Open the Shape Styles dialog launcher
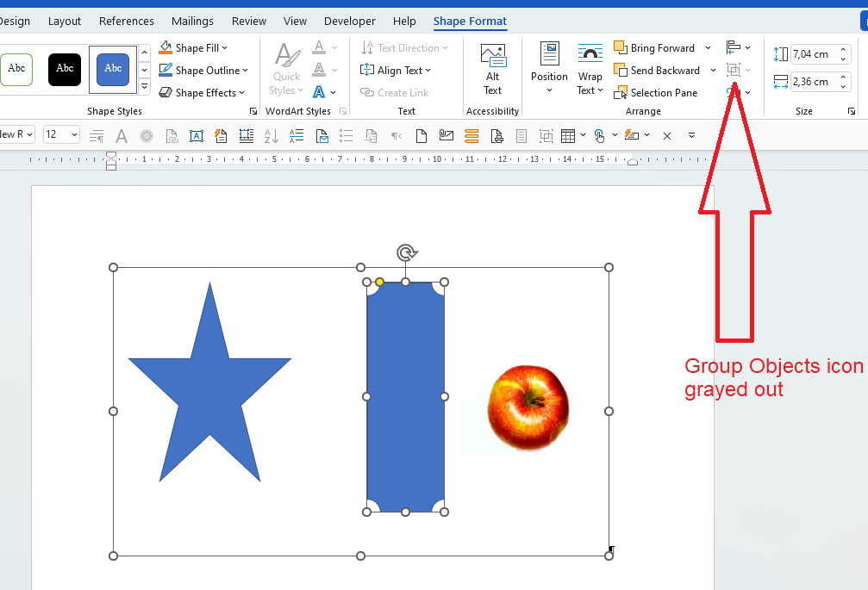Image resolution: width=868 pixels, height=590 pixels. pyautogui.click(x=253, y=111)
